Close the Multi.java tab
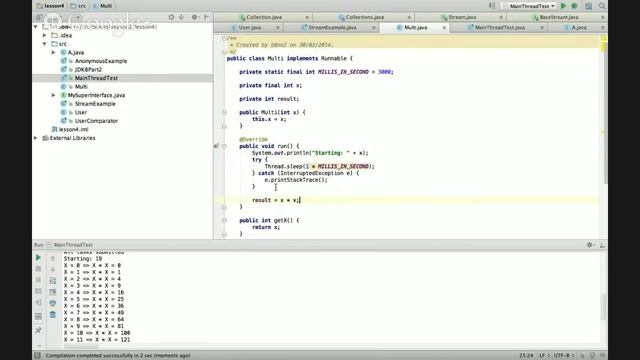This screenshot has height=360, width=640. pos(444,28)
